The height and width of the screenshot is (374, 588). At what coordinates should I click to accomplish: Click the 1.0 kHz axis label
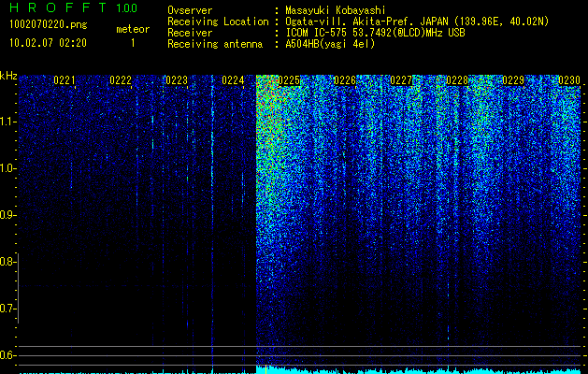click(7, 168)
